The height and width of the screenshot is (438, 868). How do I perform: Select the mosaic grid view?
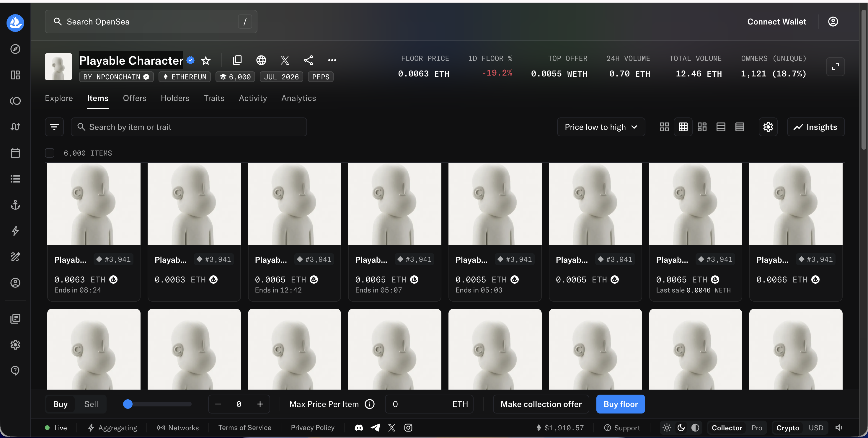pos(702,127)
